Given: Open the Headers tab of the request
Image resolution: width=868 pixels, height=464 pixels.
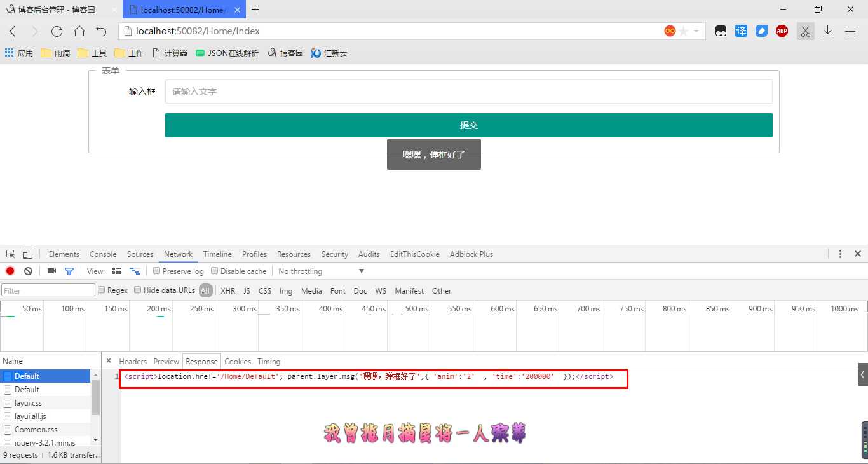Looking at the screenshot, I should coord(133,362).
